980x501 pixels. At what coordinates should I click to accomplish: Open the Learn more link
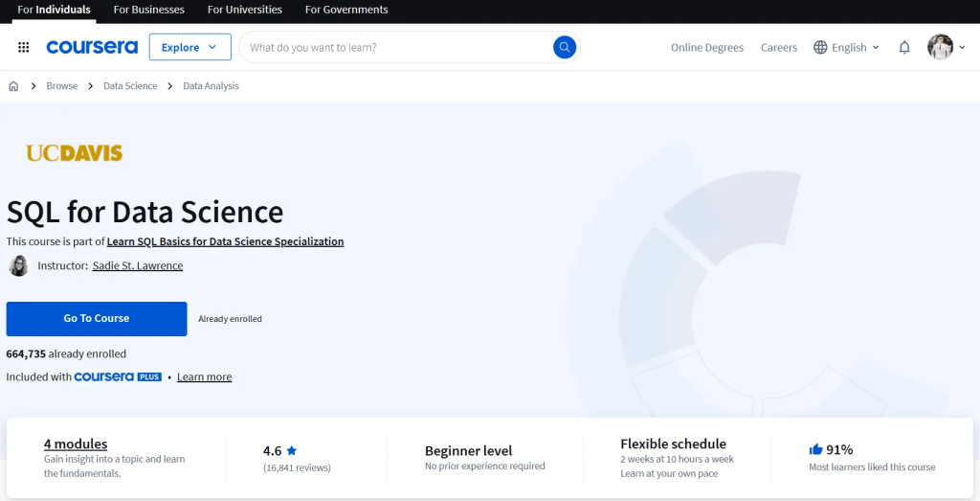(x=204, y=377)
